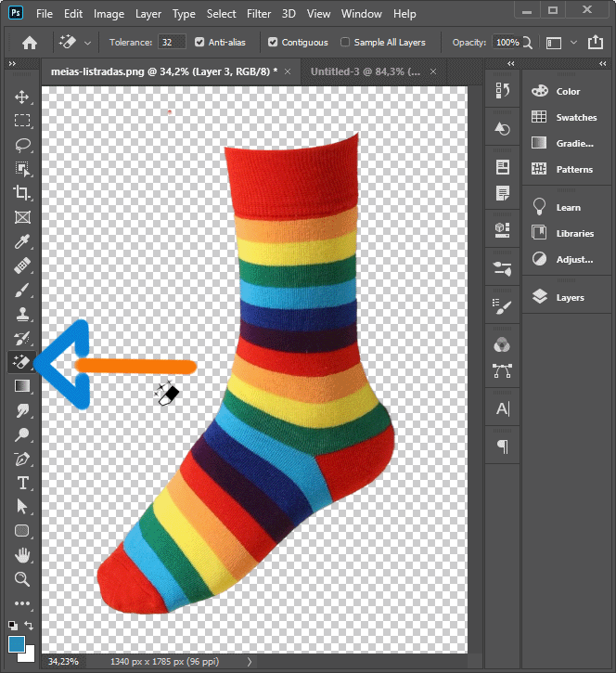Select the Move tool

coord(22,97)
